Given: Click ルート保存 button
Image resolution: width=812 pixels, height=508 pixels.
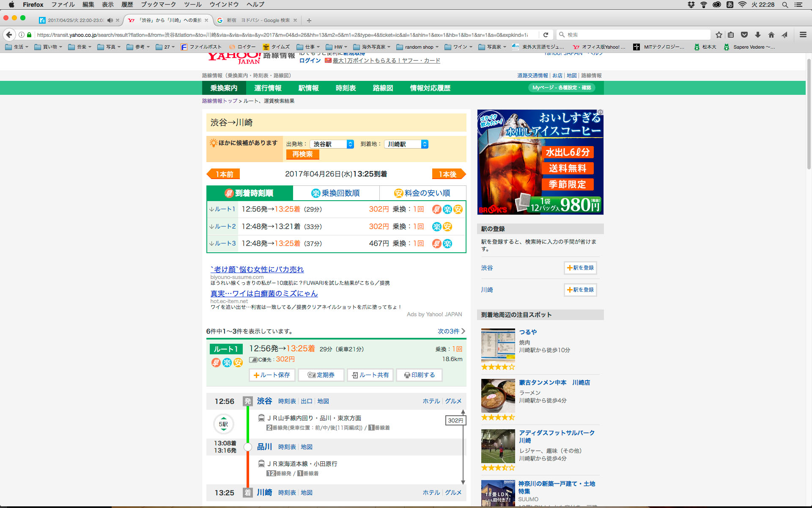Looking at the screenshot, I should (x=272, y=375).
